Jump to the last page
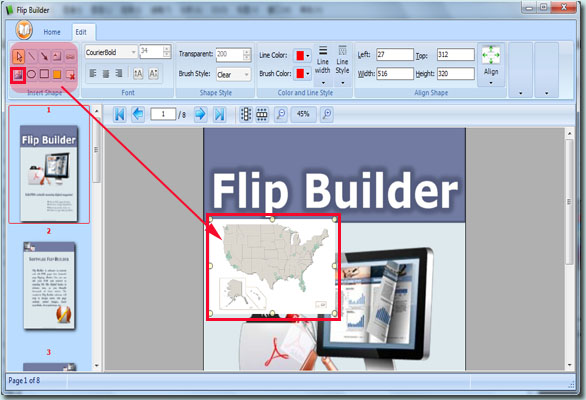 pyautogui.click(x=219, y=114)
